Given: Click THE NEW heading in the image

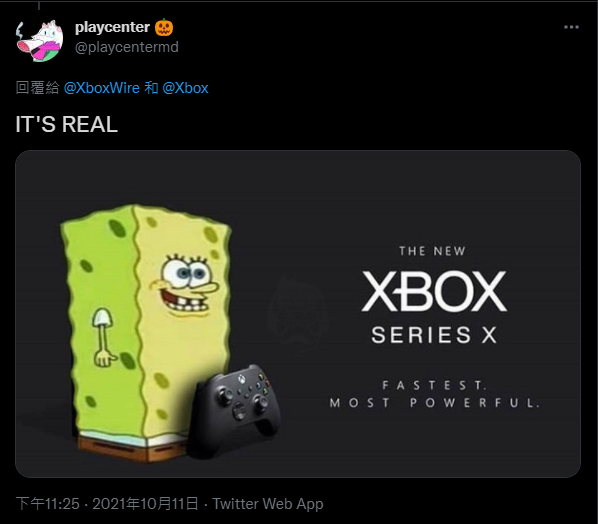Looking at the screenshot, I should click(x=432, y=251).
